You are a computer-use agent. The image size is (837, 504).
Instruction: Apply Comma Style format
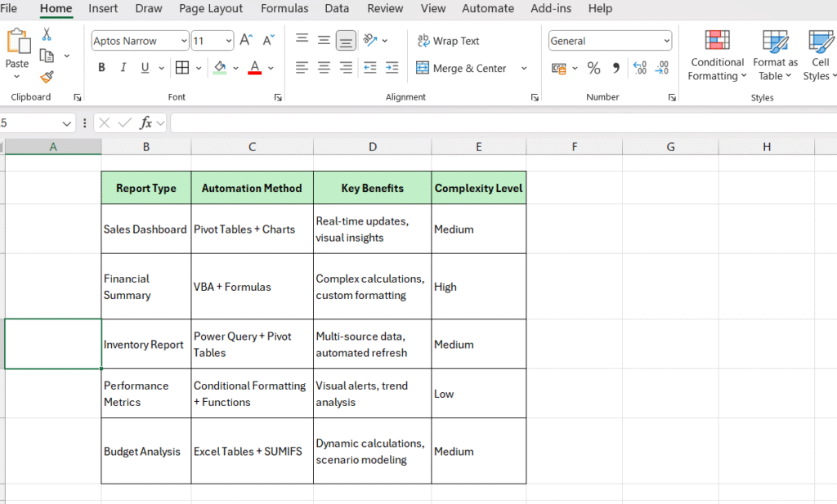pos(616,69)
